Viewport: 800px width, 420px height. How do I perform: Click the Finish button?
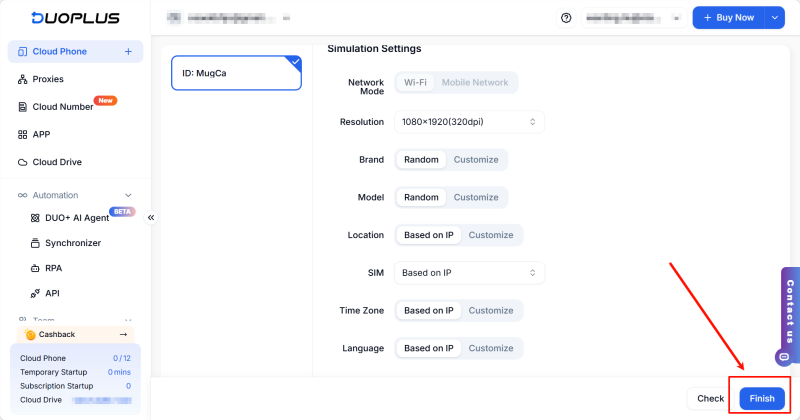[762, 398]
